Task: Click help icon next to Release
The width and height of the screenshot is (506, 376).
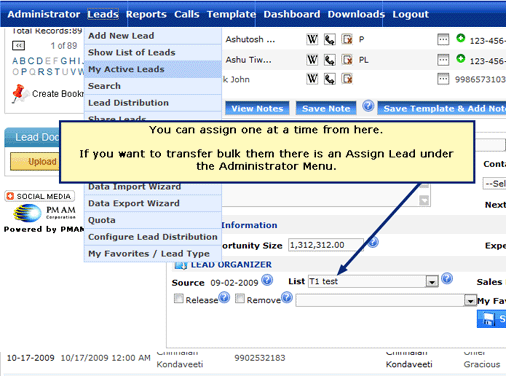Action: (x=224, y=297)
